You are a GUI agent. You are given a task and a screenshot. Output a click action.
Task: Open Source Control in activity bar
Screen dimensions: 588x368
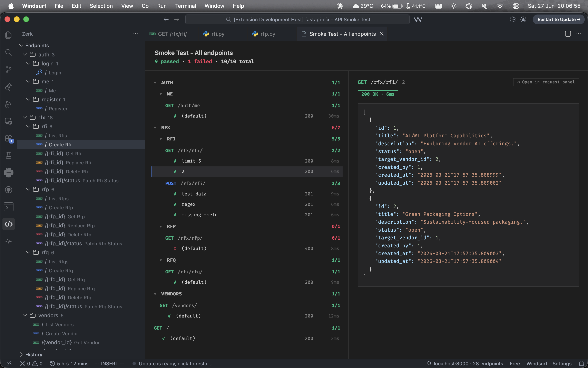(9, 70)
